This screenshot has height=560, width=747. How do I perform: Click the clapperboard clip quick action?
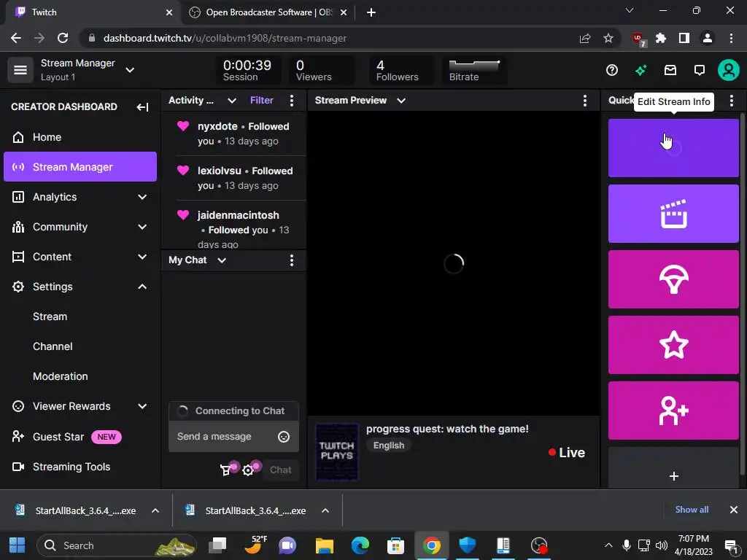pyautogui.click(x=673, y=214)
